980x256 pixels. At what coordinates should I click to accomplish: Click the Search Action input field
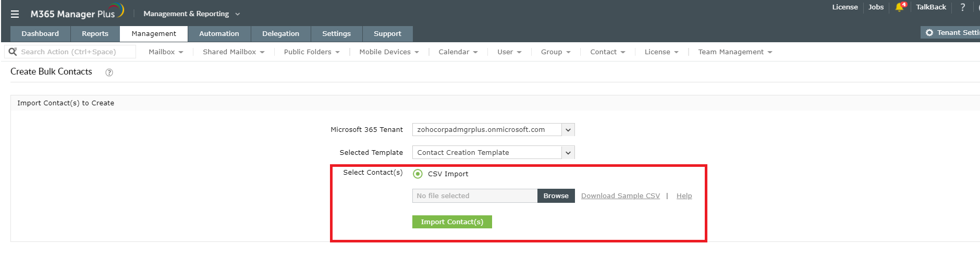click(76, 52)
